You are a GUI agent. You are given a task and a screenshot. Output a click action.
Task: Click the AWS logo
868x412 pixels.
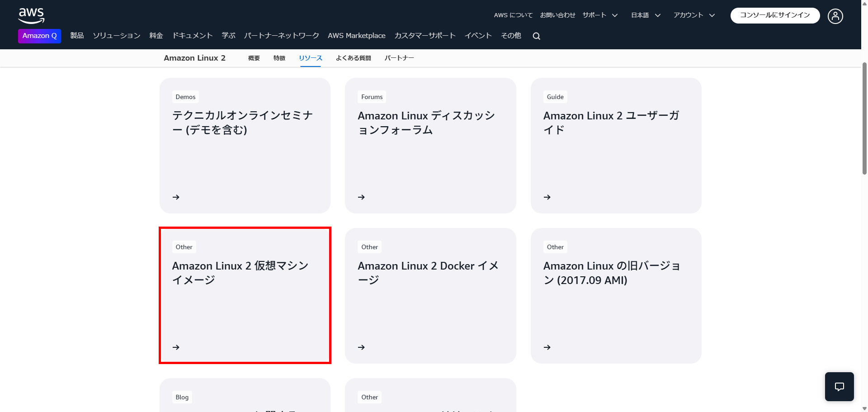click(31, 16)
